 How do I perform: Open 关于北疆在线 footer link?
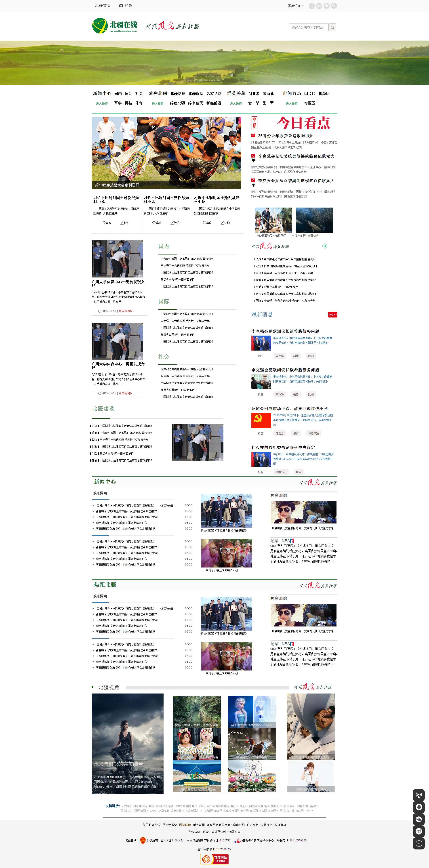pyautogui.click(x=151, y=825)
